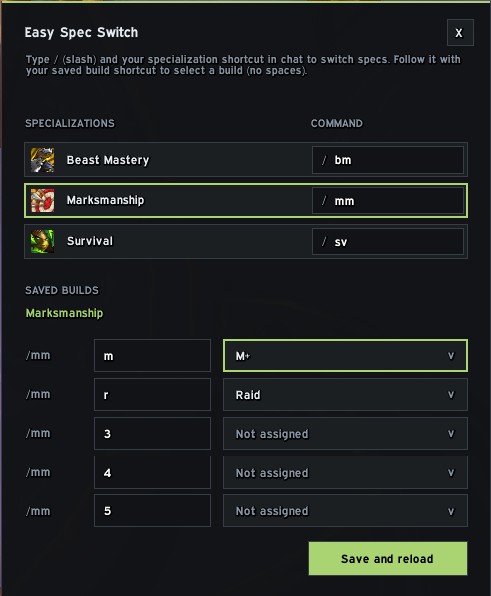Expand the Not assigned dropdown for shortcut 4
Image resolution: width=491 pixels, height=596 pixels.
click(345, 472)
